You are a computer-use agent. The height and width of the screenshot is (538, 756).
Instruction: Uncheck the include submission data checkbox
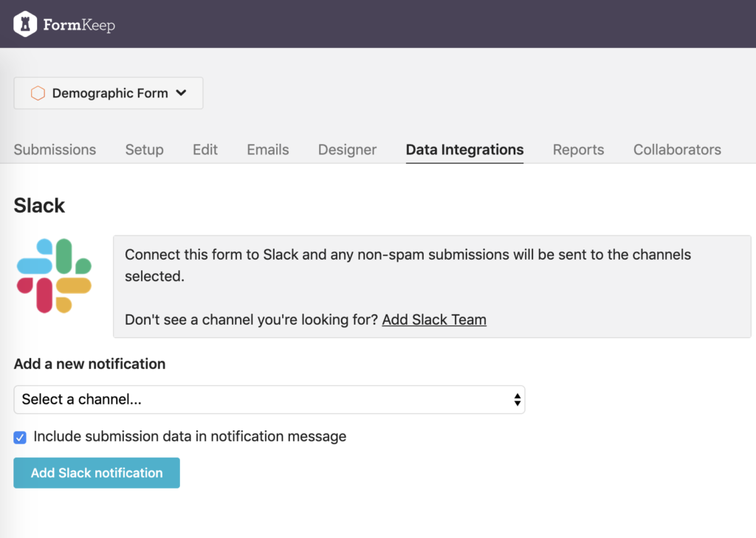coord(21,438)
